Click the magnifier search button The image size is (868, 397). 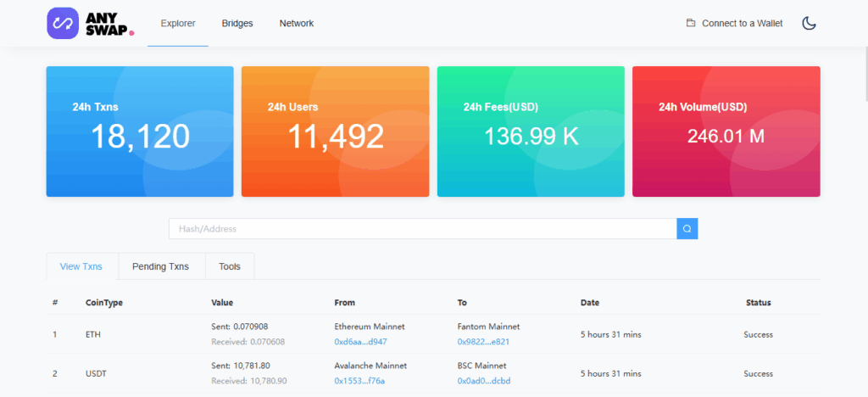(687, 228)
